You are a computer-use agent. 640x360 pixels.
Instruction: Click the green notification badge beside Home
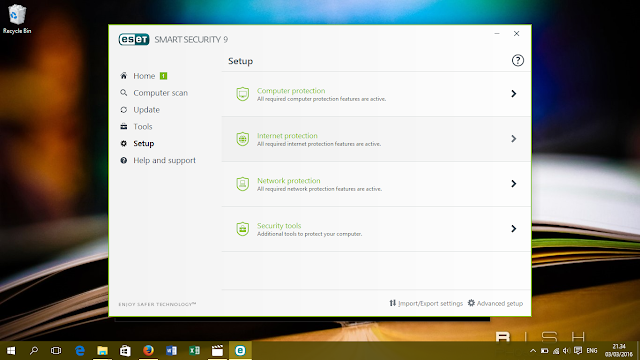[x=163, y=76]
